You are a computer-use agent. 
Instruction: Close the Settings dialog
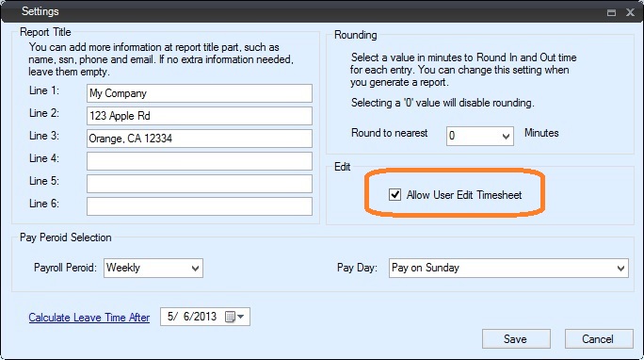pyautogui.click(x=631, y=12)
